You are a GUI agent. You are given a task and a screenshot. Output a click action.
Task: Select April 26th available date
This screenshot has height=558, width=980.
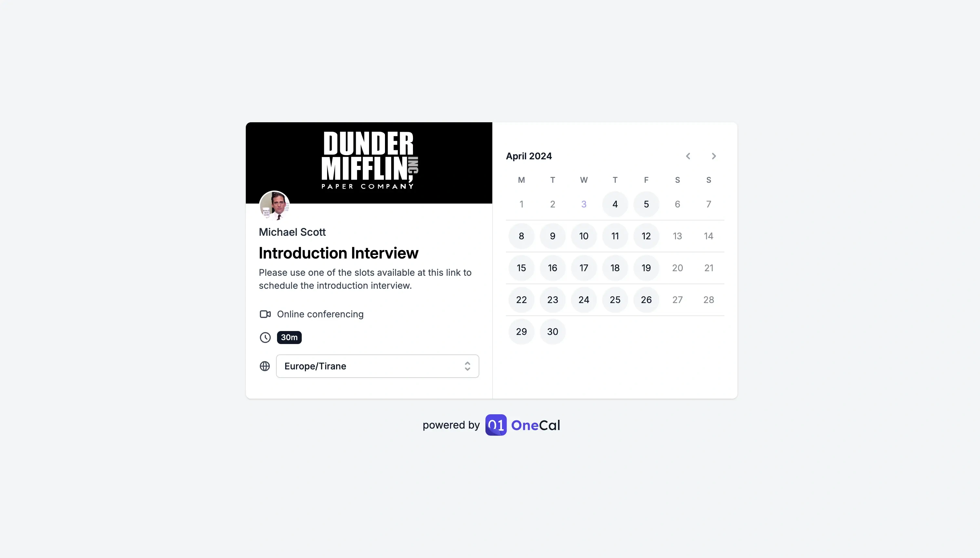tap(646, 299)
